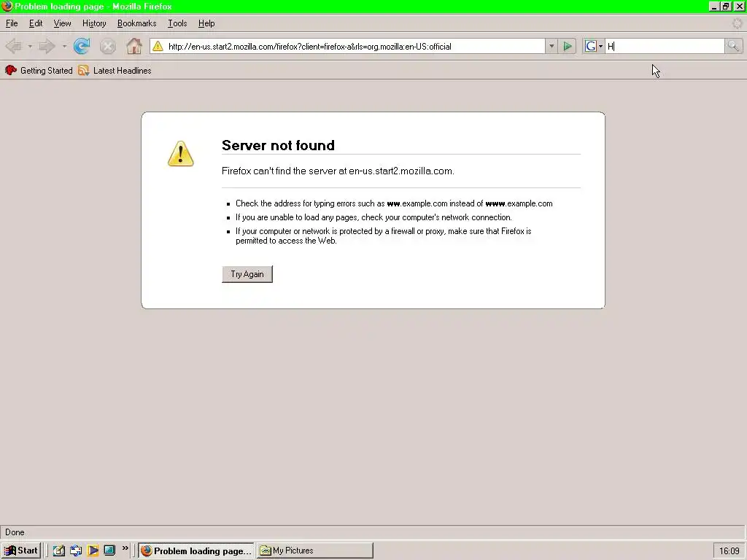Open the Forward history dropdown arrow
Viewport: 747px width, 560px height.
(x=64, y=46)
